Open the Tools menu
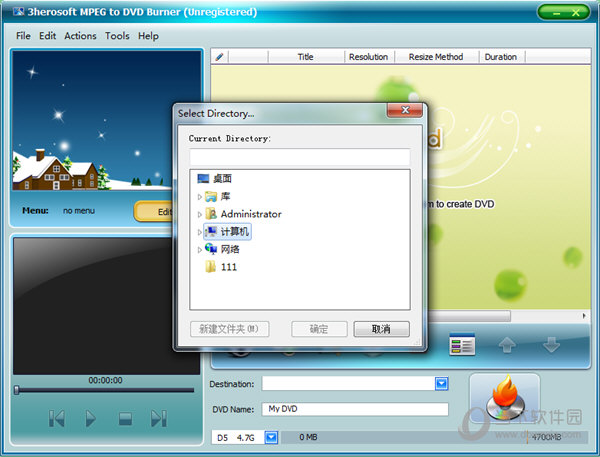Screen dimensions: 600x457 point(117,36)
